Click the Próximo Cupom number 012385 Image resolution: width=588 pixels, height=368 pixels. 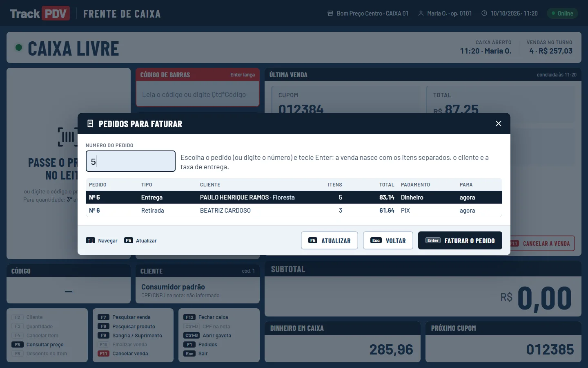pos(550,350)
